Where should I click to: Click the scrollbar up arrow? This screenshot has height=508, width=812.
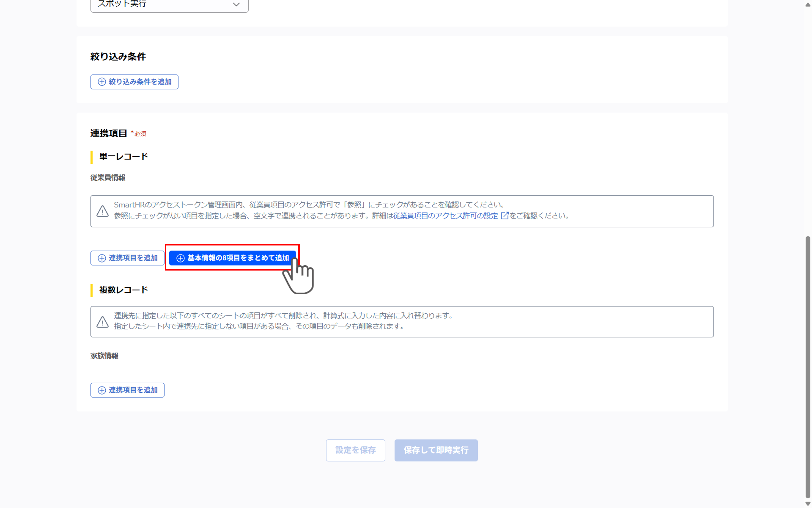808,4
